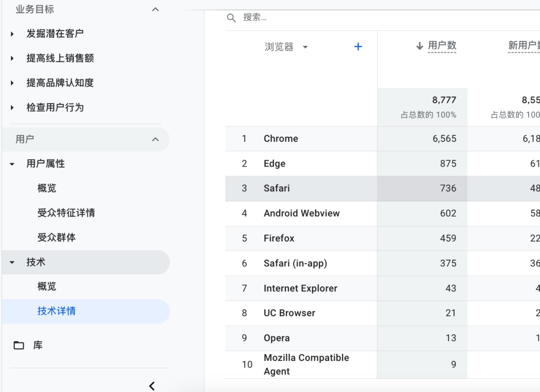
Task: Open 概览 under 技术
Action: (47, 286)
